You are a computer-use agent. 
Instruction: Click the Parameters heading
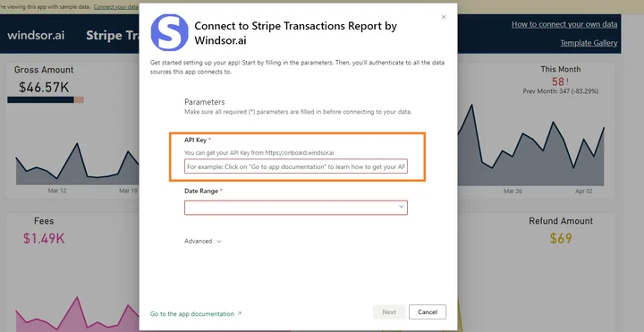pos(205,102)
